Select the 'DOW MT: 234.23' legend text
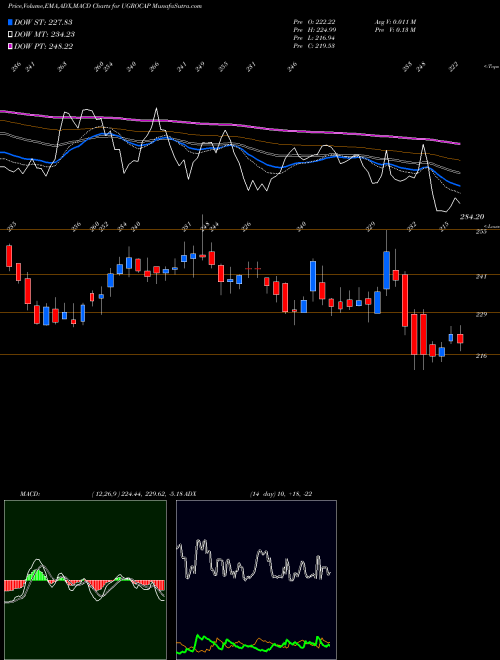500x660 pixels. coord(45,35)
